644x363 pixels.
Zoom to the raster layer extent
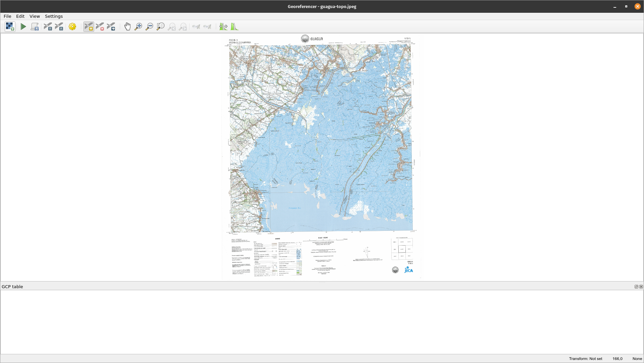point(160,26)
